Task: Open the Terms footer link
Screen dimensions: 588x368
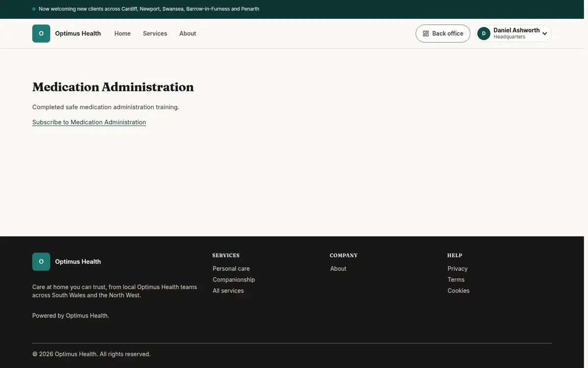Action: pyautogui.click(x=456, y=280)
